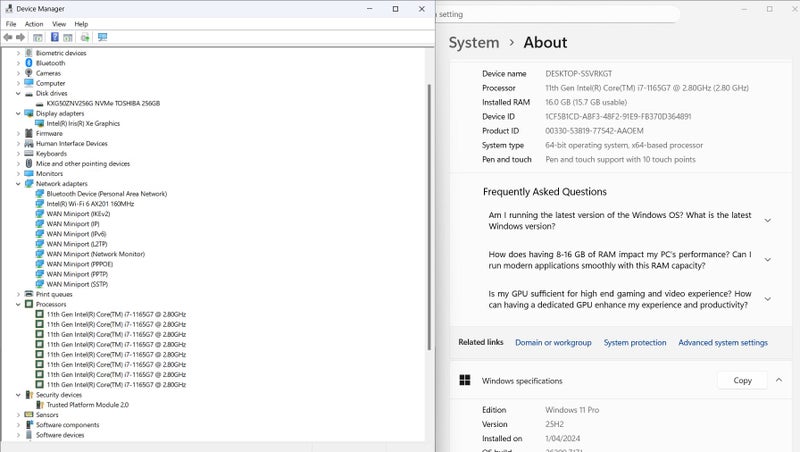The width and height of the screenshot is (800, 452).
Task: Select the Trusted Platform Module 2.0 icon
Action: tap(40, 404)
